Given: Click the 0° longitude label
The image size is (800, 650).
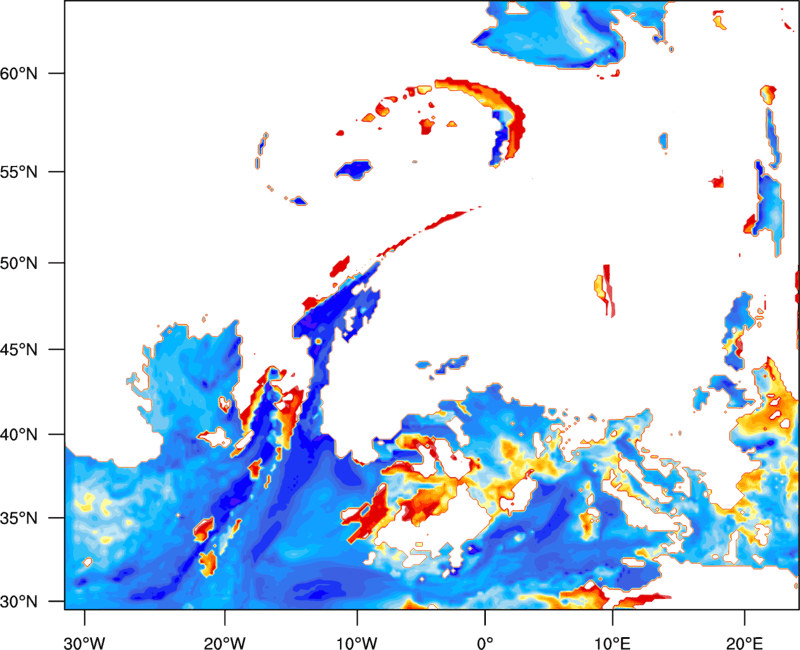Looking at the screenshot, I should (485, 643).
